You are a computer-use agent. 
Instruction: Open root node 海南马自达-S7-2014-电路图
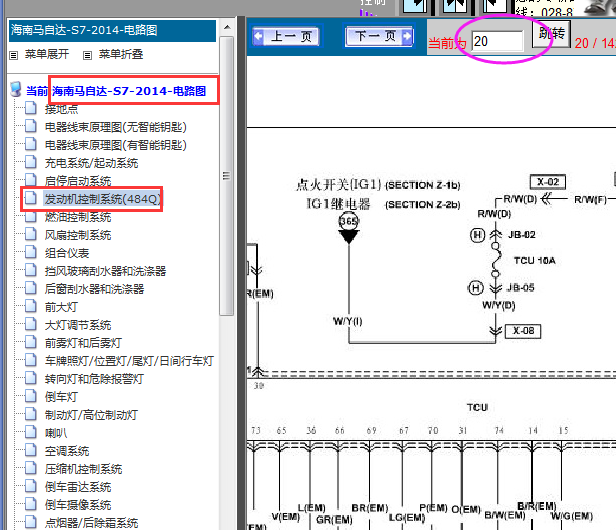pos(129,91)
